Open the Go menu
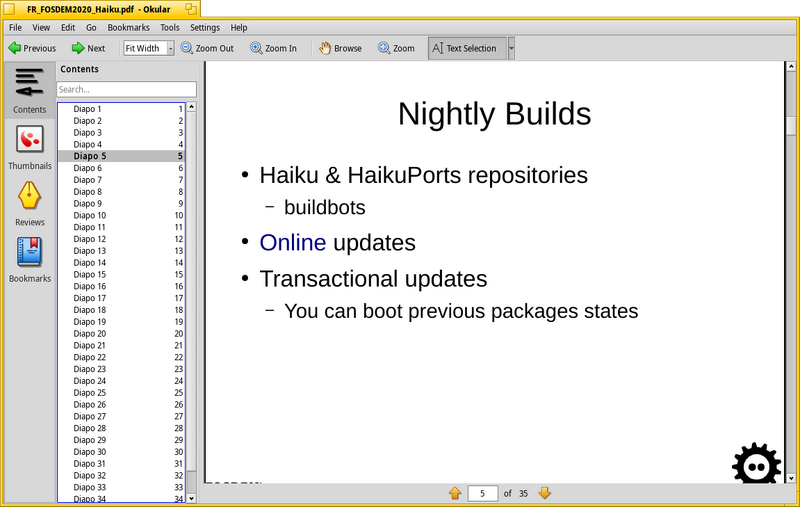This screenshot has width=800, height=507. tap(91, 28)
